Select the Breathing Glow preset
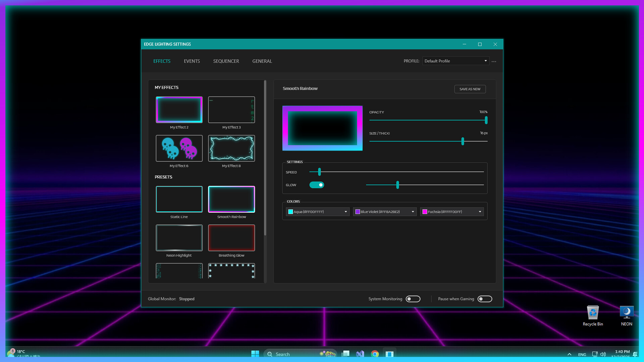 [x=231, y=238]
